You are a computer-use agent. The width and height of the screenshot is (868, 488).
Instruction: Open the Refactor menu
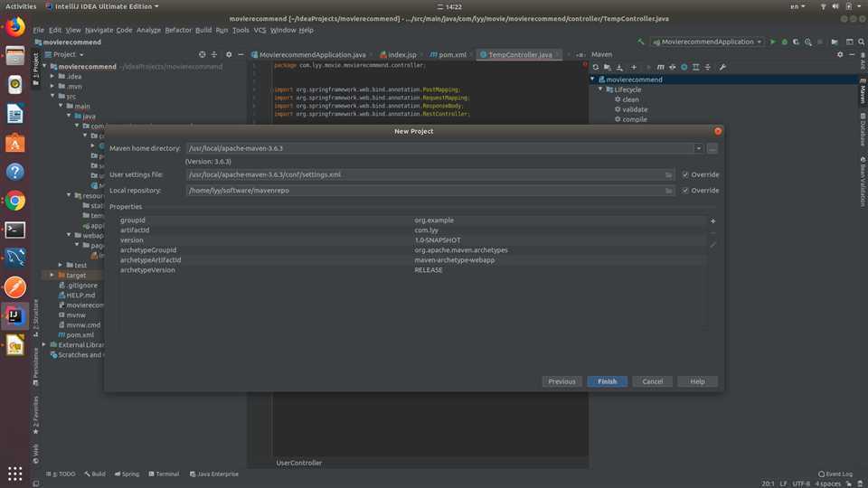click(178, 30)
